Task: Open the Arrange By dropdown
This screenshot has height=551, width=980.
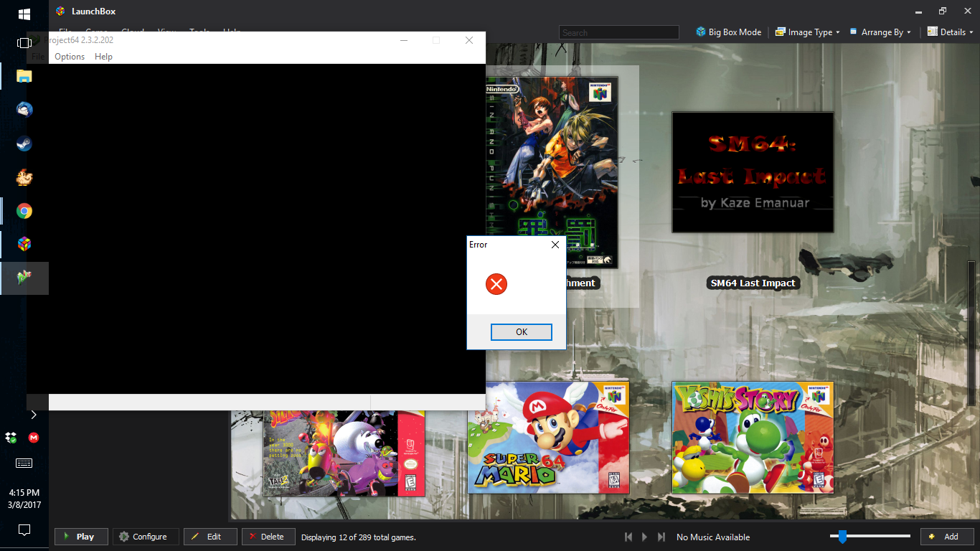Action: (x=880, y=32)
